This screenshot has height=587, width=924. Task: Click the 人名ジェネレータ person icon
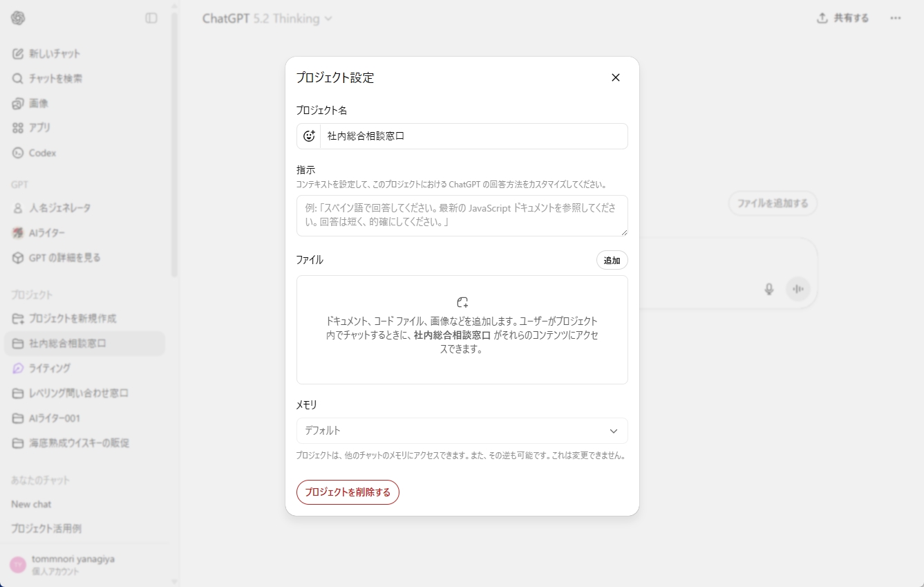point(18,207)
